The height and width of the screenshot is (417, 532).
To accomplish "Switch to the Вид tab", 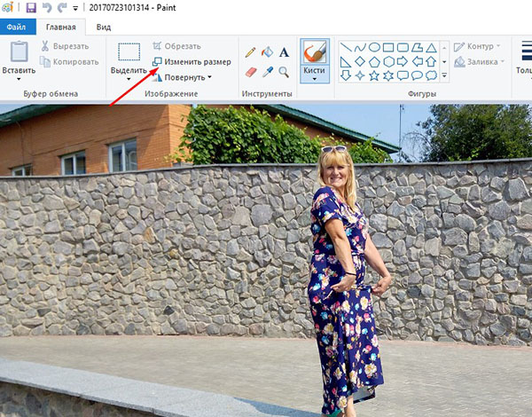I will (104, 28).
